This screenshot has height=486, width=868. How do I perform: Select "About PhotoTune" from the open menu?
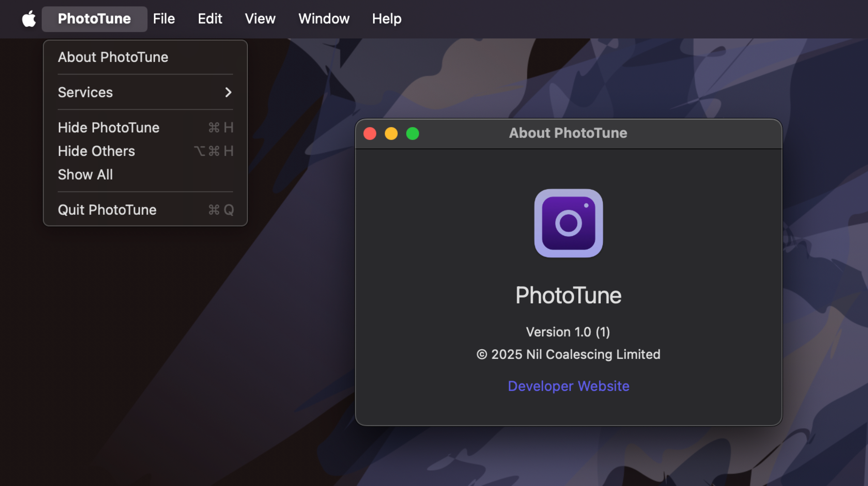point(113,57)
